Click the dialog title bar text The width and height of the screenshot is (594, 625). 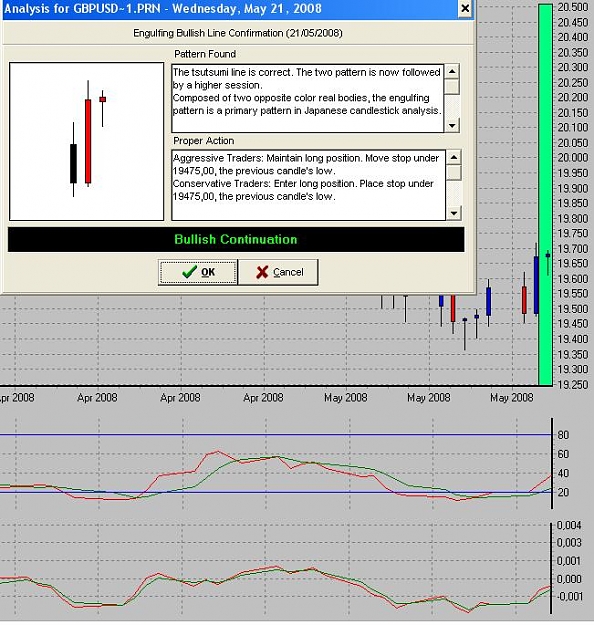162,8
